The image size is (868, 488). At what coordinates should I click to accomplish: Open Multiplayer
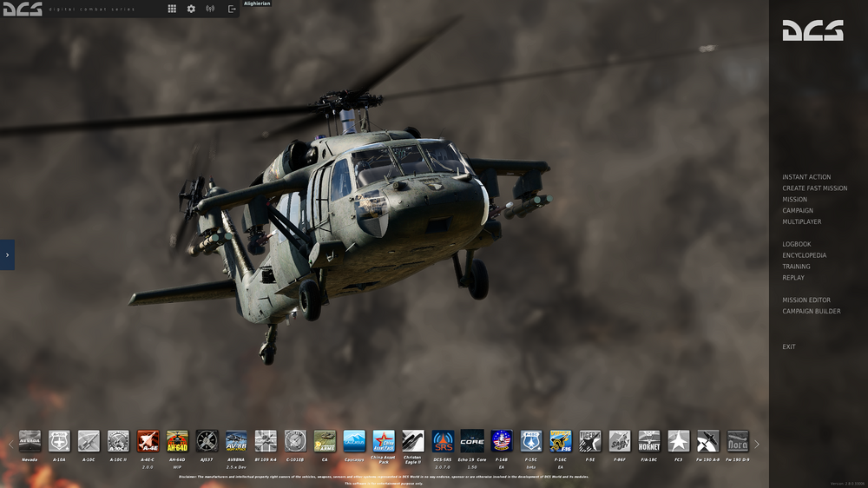pos(801,221)
